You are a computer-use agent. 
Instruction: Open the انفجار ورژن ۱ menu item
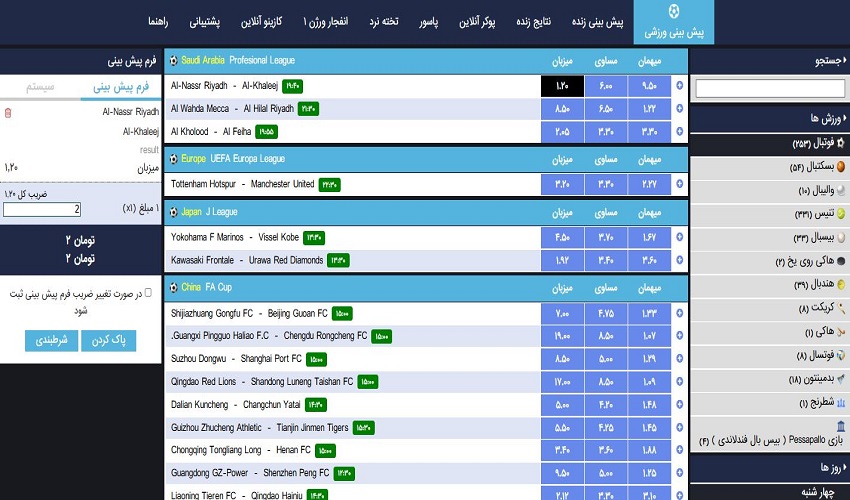coord(326,22)
